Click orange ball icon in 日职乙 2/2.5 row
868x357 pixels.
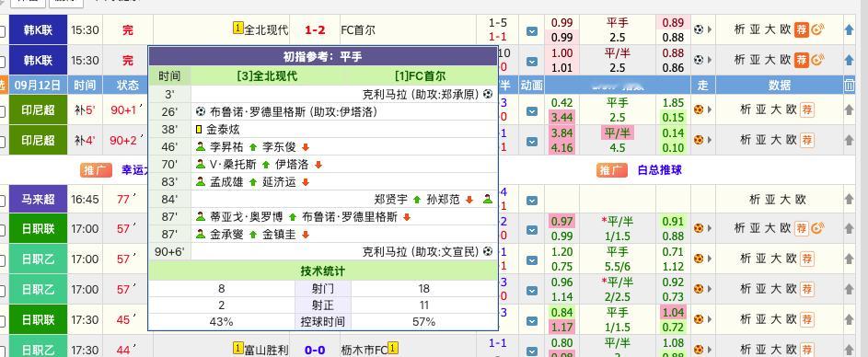point(699,289)
